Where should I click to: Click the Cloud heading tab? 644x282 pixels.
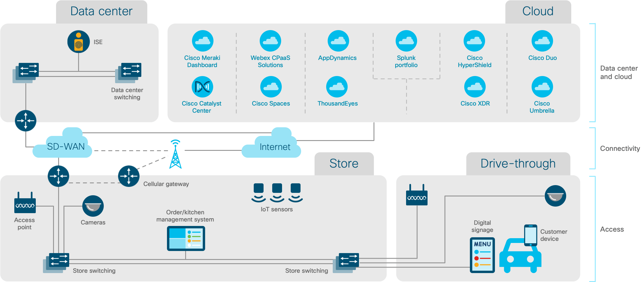538,12
